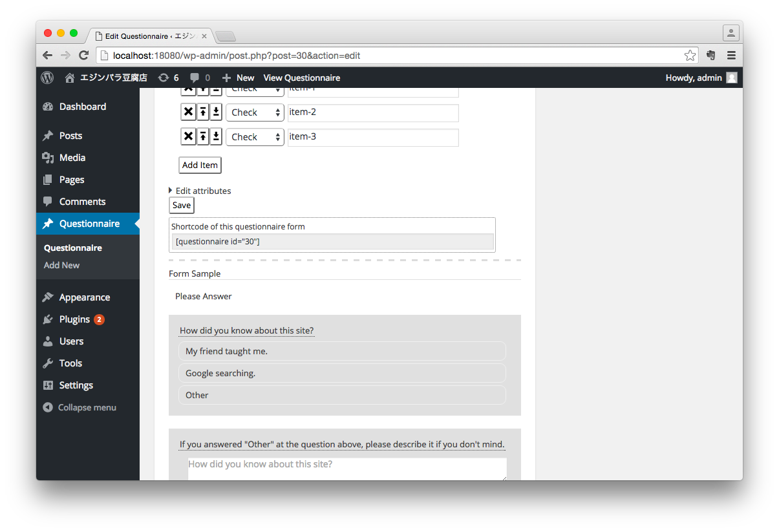Click View Questionnaire link
Screen dimensions: 779x532
click(302, 78)
